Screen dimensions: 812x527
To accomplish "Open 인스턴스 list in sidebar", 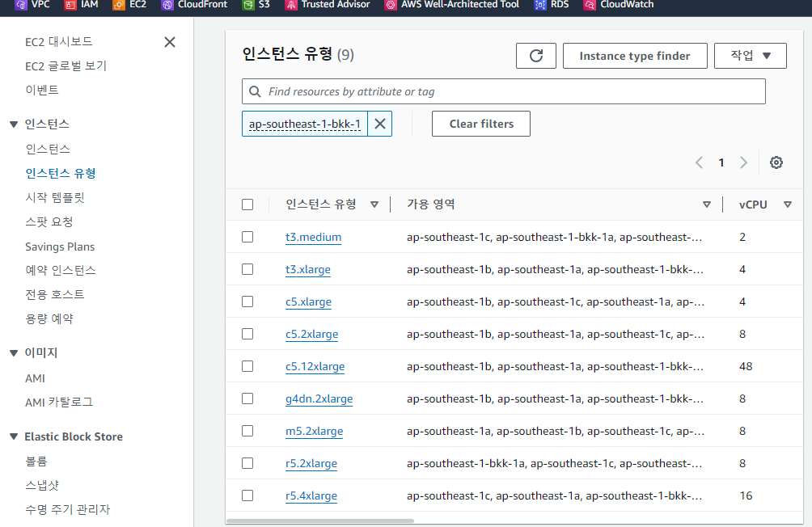I will point(48,149).
